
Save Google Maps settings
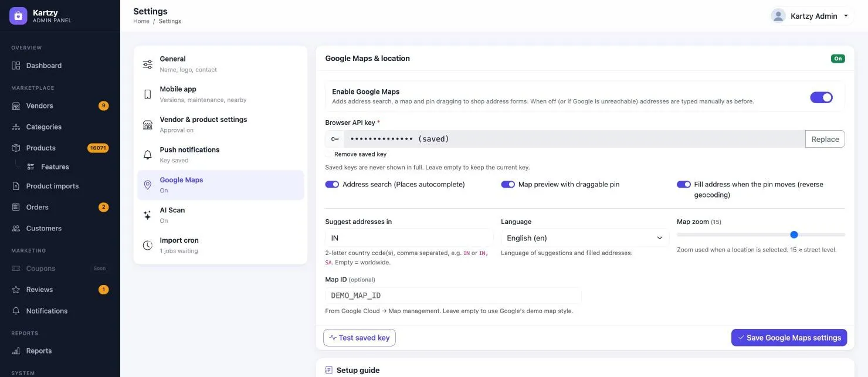pos(789,338)
